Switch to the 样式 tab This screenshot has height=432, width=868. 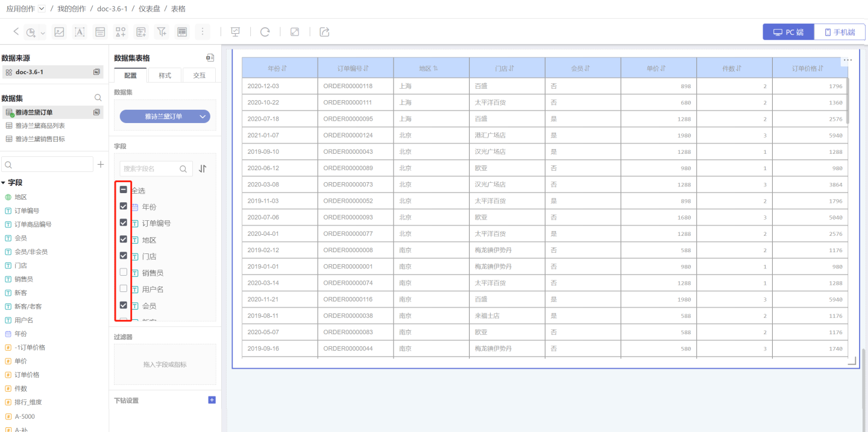[x=165, y=75]
